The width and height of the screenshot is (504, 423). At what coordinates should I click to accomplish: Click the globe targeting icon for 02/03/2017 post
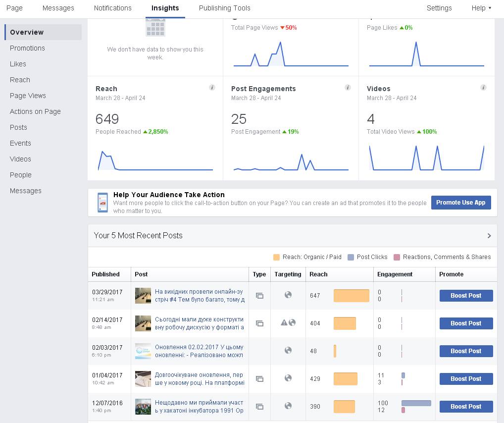288,351
